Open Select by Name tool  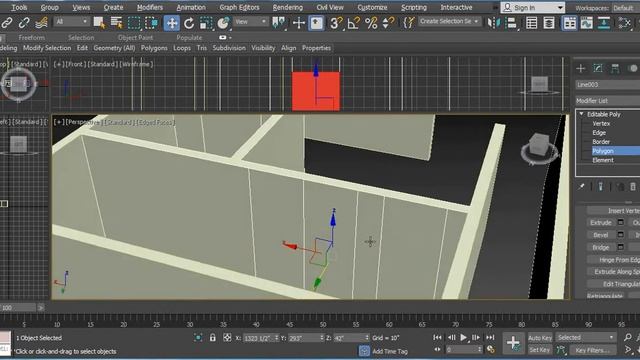click(116, 23)
